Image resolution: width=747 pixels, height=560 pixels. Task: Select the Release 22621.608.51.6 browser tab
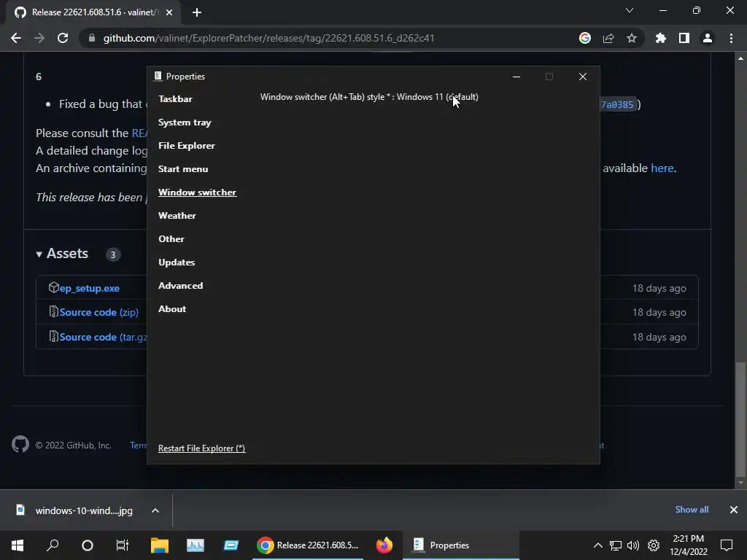(93, 12)
